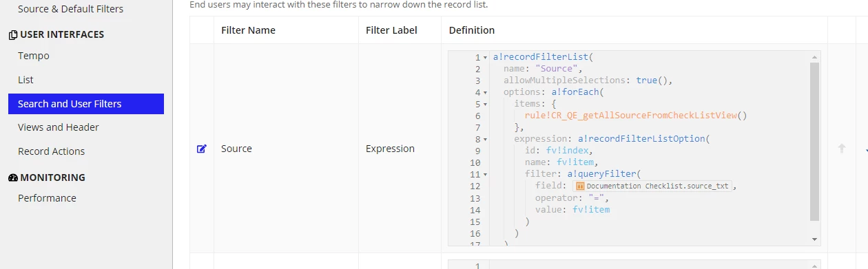Collapse the items block fold at line 5

pos(486,105)
